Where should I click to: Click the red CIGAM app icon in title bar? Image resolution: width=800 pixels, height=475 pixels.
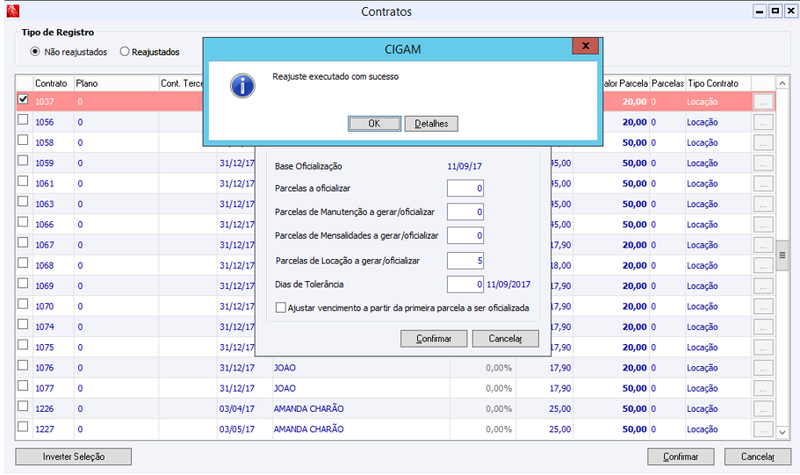(12, 11)
